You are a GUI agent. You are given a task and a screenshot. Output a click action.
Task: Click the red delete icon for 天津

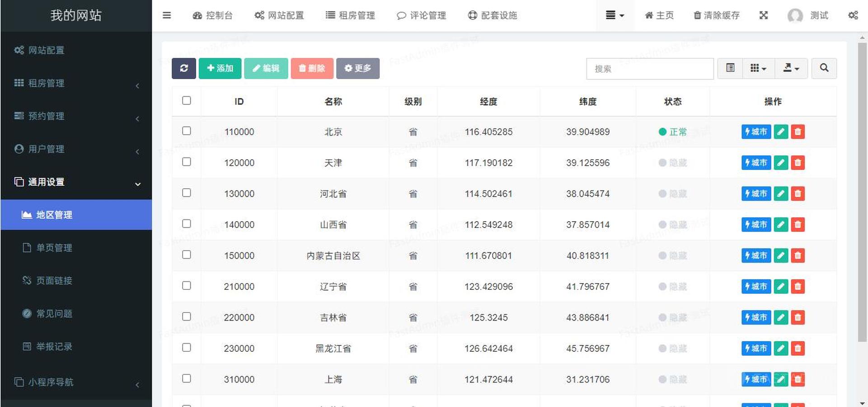[798, 163]
